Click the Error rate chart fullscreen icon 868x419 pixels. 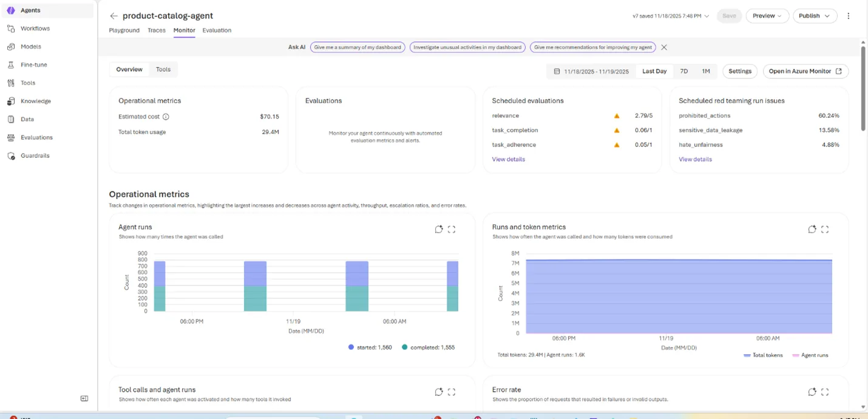[x=825, y=392]
